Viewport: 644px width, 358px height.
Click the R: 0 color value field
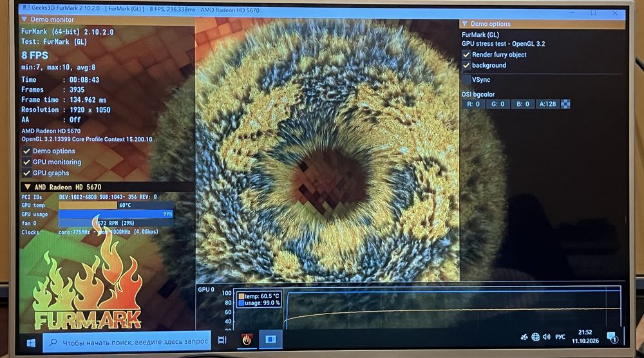pyautogui.click(x=473, y=104)
